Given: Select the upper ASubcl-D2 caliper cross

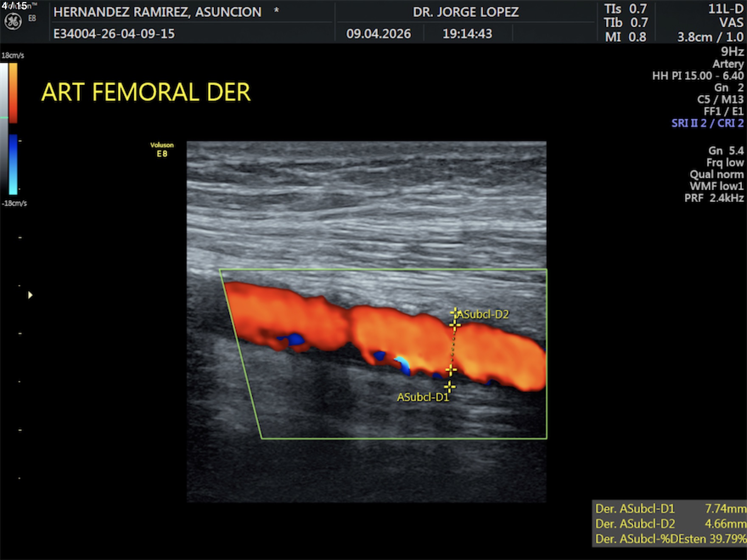Looking at the screenshot, I should click(x=455, y=314).
